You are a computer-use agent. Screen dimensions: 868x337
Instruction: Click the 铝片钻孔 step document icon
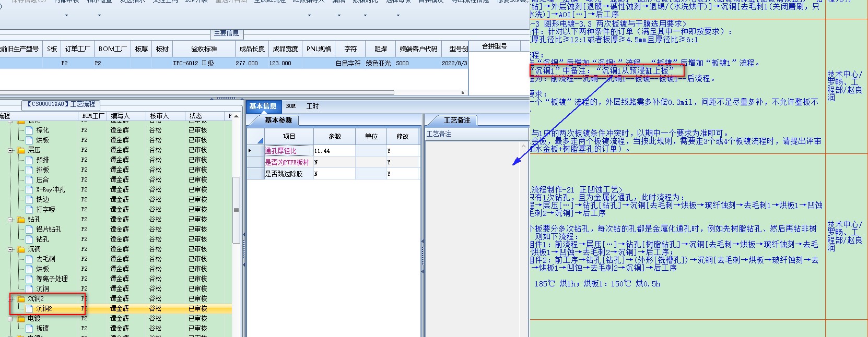[30, 229]
